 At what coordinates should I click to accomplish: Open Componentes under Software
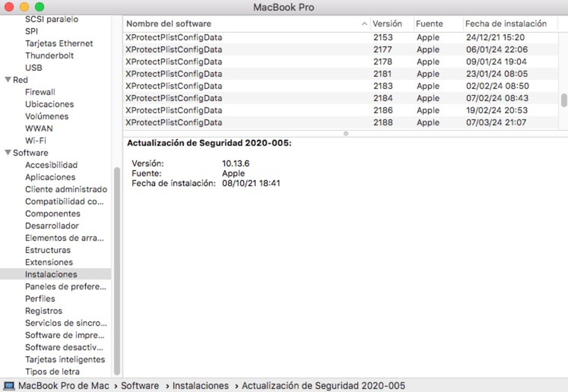[52, 214]
